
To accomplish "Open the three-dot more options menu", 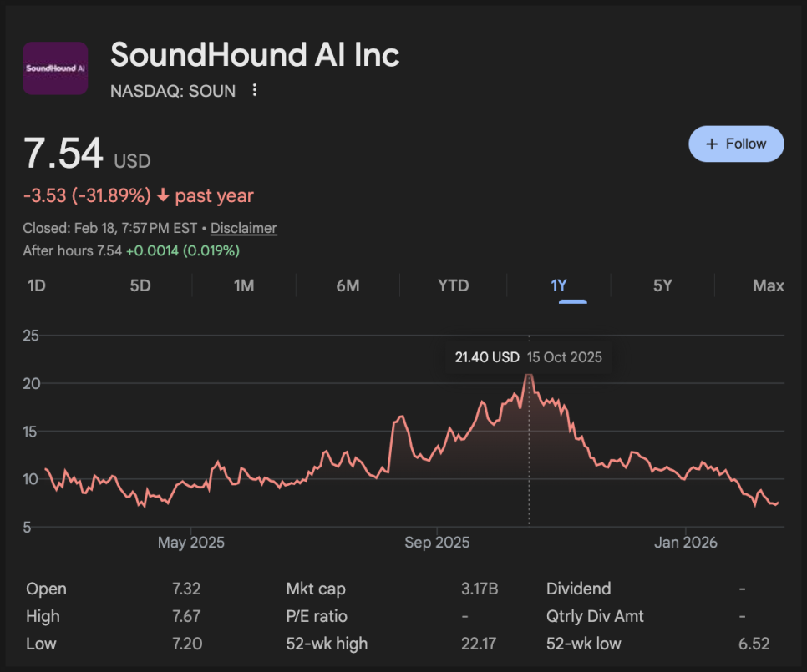I will pos(255,90).
